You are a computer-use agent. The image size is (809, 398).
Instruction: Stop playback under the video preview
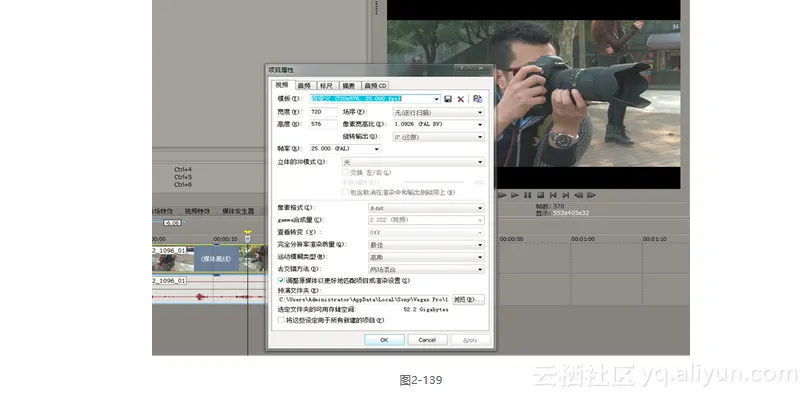pos(540,195)
